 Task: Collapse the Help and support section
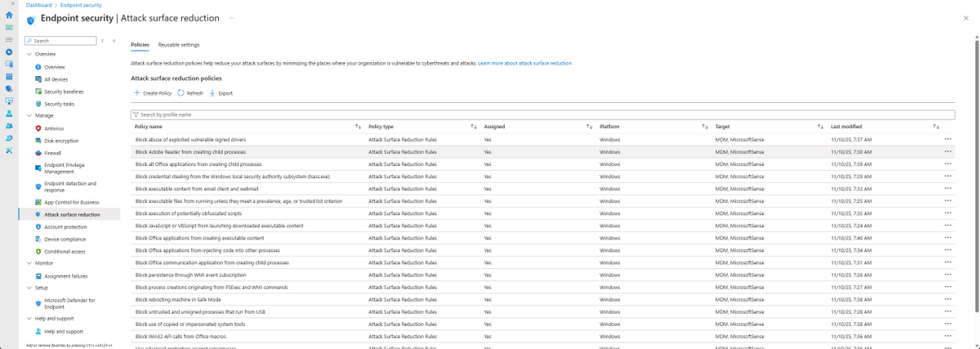point(29,319)
